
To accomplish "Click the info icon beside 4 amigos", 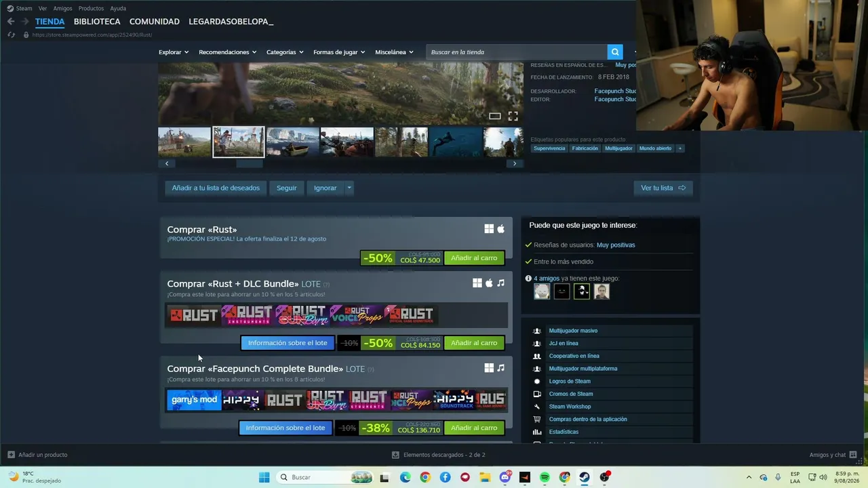I will pyautogui.click(x=528, y=279).
